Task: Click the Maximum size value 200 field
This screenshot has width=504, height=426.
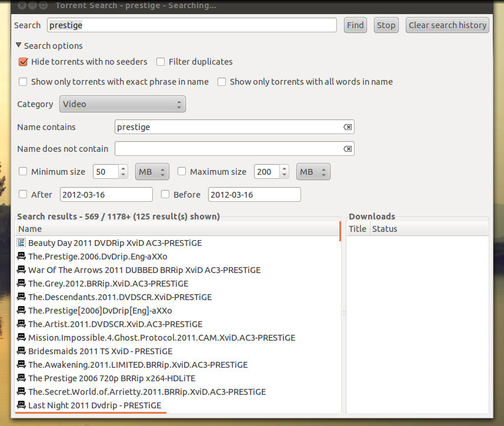Action: coord(267,172)
